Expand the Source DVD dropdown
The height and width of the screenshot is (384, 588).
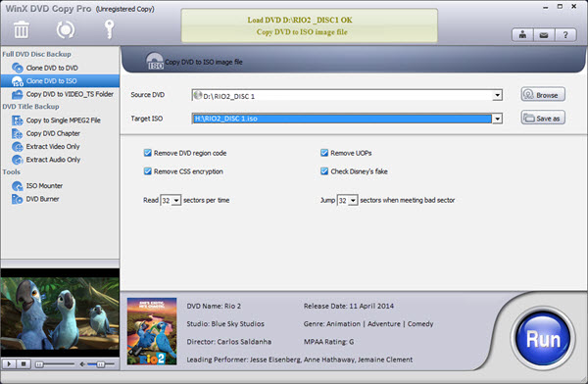(497, 95)
